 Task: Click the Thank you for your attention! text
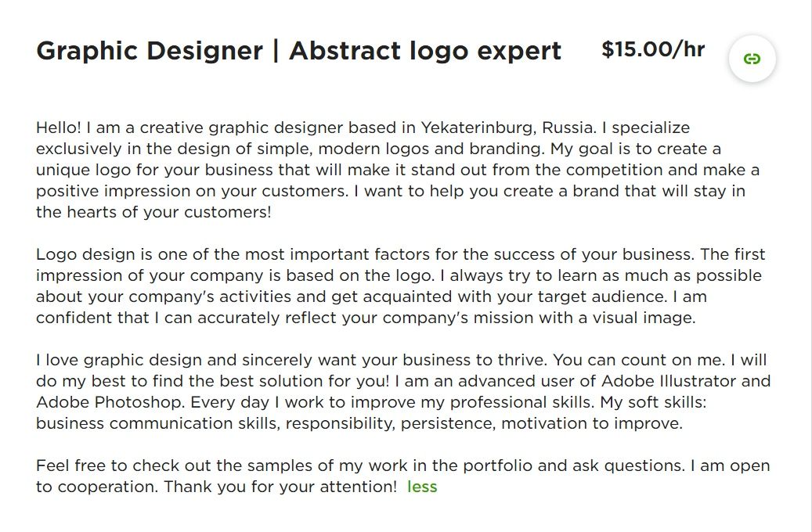click(x=280, y=487)
